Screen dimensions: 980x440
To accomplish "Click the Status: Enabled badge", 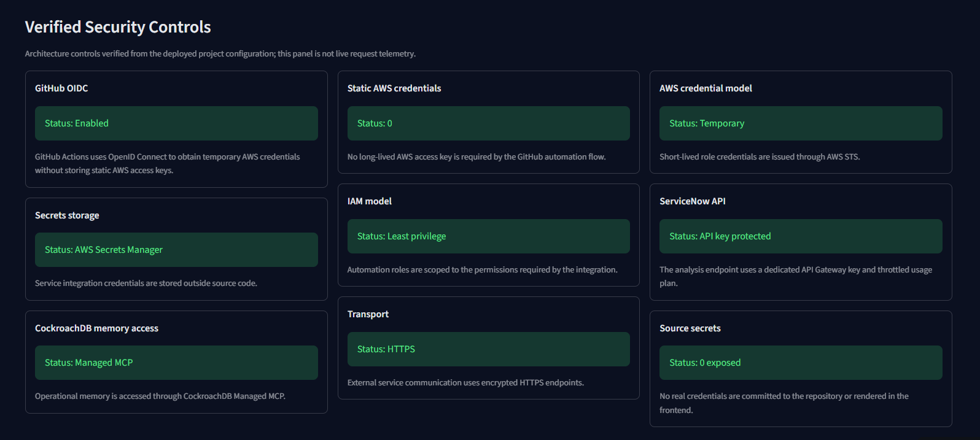I will (176, 123).
